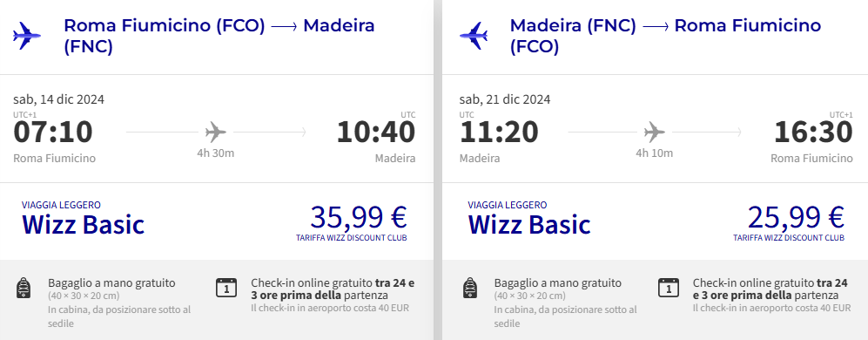
Task: Click the return Wizz Basic fare title
Action: click(529, 225)
